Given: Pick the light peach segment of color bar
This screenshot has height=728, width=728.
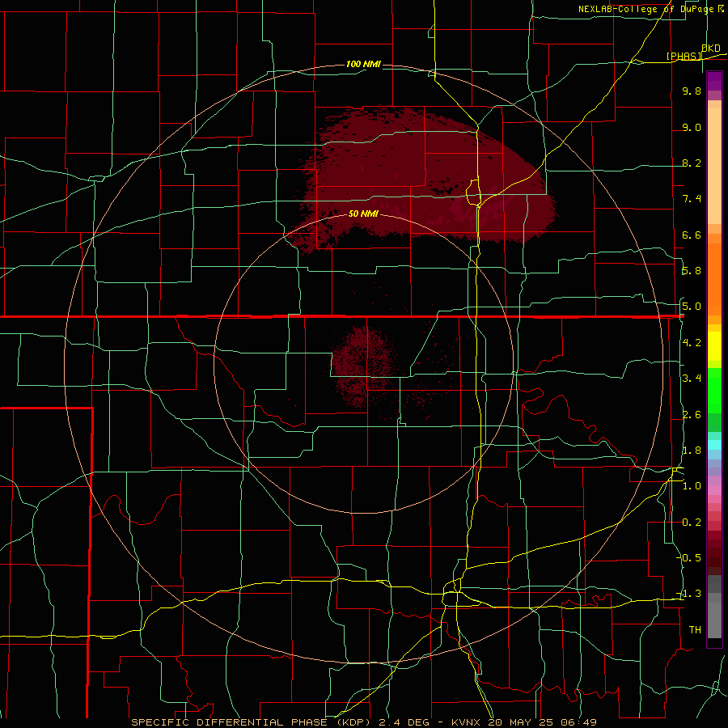Looking at the screenshot, I should (x=714, y=166).
